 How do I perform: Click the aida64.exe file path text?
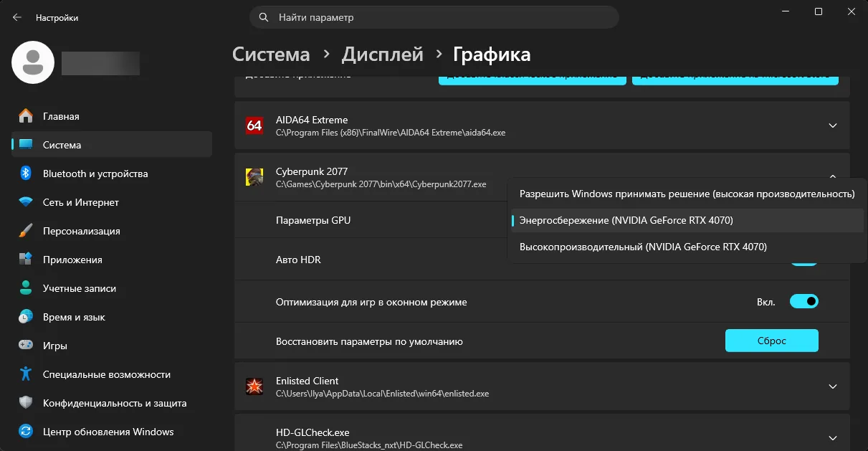tap(391, 133)
